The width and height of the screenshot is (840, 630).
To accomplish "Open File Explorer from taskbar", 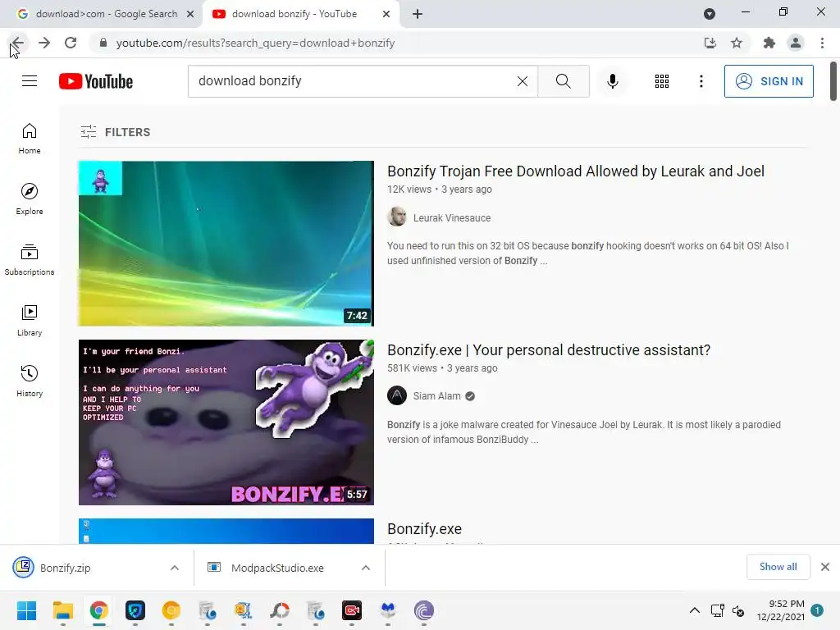I will pyautogui.click(x=62, y=610).
